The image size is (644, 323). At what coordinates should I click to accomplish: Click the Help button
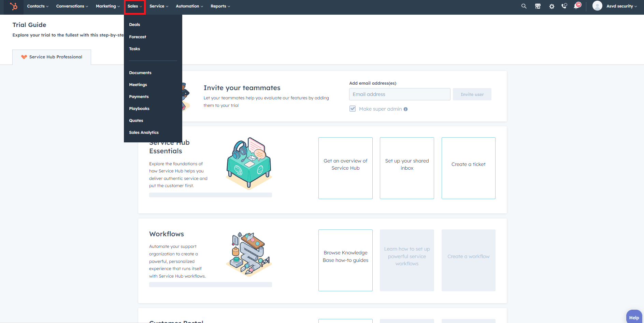(634, 317)
